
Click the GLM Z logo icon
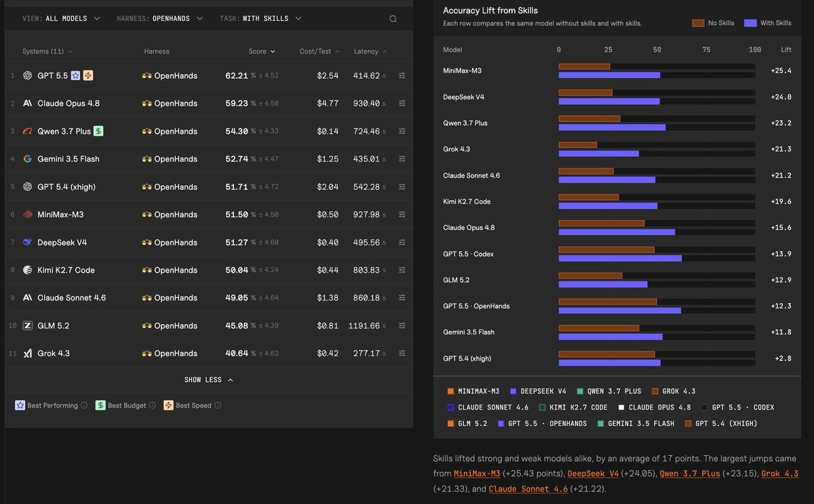coord(28,326)
